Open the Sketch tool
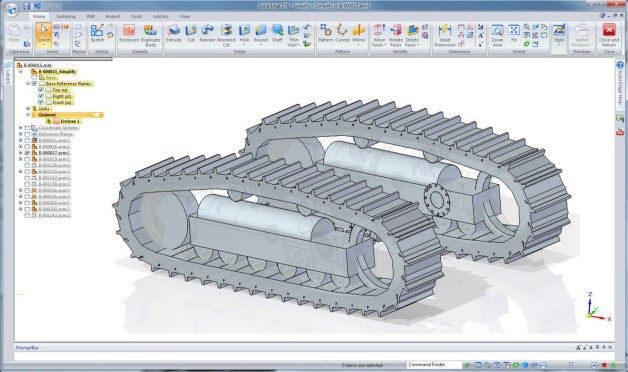This screenshot has height=372, width=628. coord(97,33)
